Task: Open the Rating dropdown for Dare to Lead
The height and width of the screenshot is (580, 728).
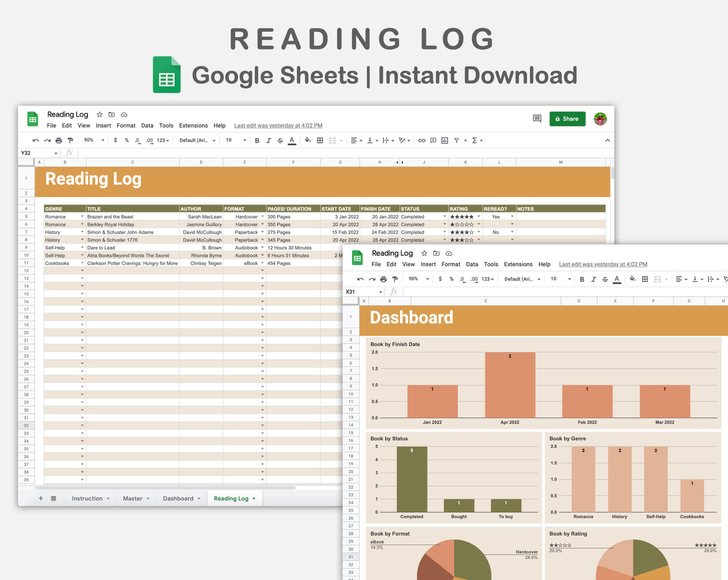Action: tap(479, 247)
